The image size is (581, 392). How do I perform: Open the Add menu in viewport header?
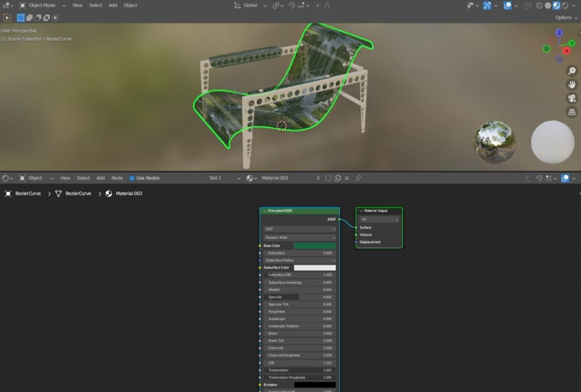113,5
